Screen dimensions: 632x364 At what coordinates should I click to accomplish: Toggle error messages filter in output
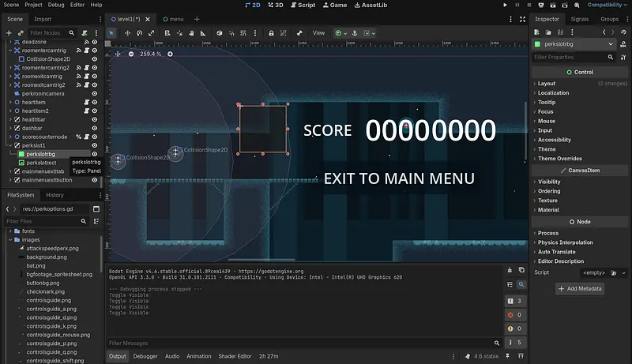(x=514, y=315)
